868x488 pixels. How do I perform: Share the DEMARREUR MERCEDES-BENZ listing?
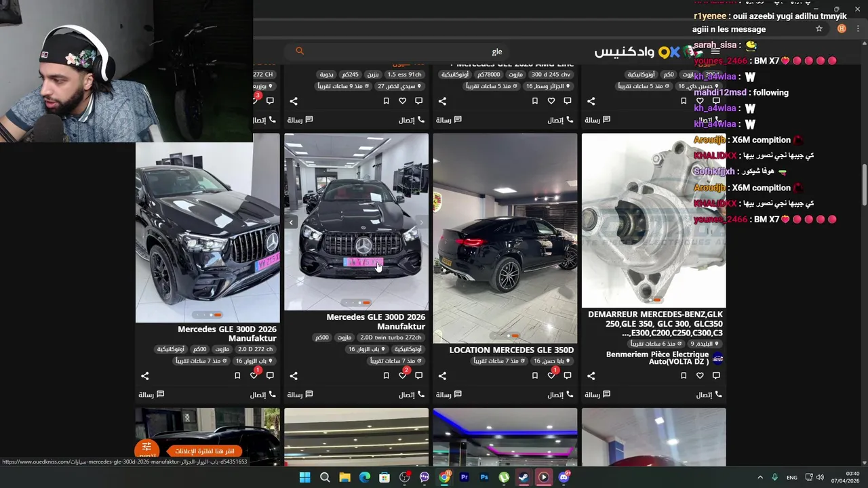pyautogui.click(x=591, y=375)
